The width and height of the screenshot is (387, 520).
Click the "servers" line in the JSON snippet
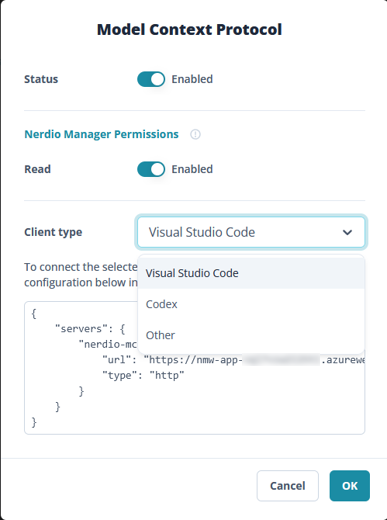pos(90,329)
